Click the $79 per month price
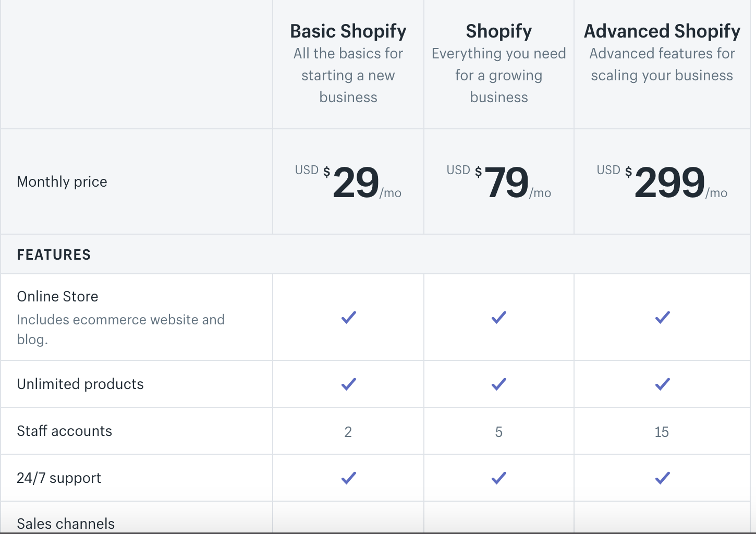This screenshot has height=534, width=756. 506,183
